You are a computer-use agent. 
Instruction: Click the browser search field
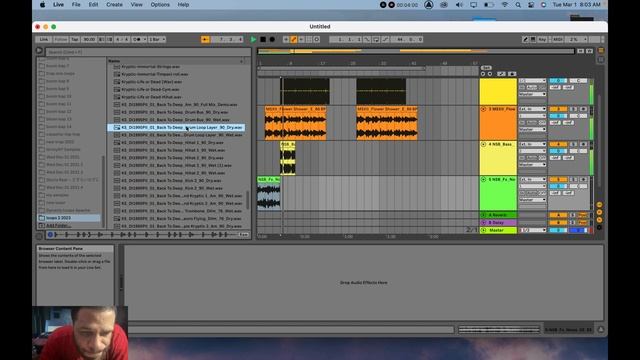[x=148, y=52]
